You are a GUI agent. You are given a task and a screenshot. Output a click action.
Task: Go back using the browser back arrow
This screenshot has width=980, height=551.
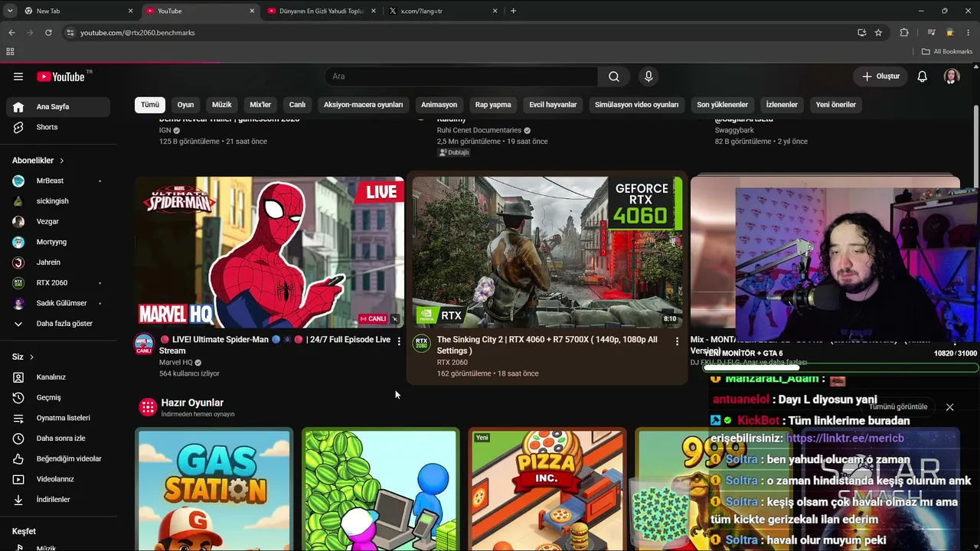[x=11, y=33]
